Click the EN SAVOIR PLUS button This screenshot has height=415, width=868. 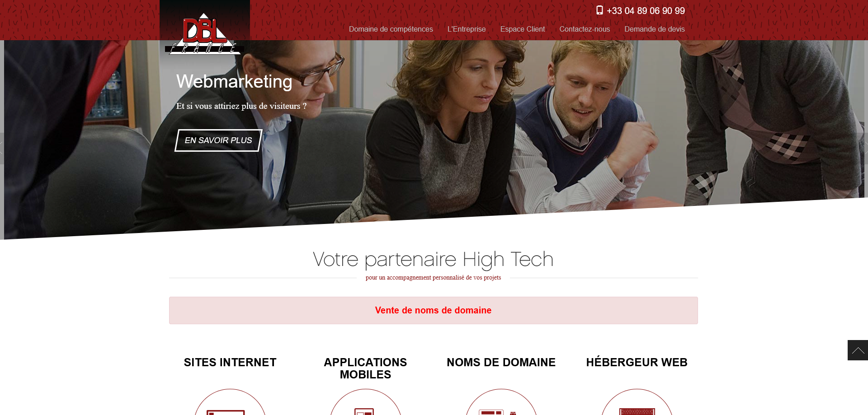tap(218, 140)
